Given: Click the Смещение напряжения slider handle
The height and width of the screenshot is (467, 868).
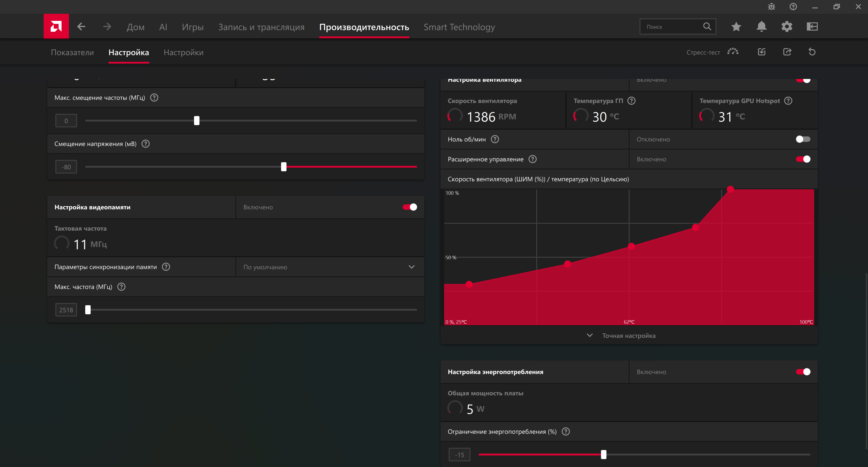Looking at the screenshot, I should click(284, 167).
